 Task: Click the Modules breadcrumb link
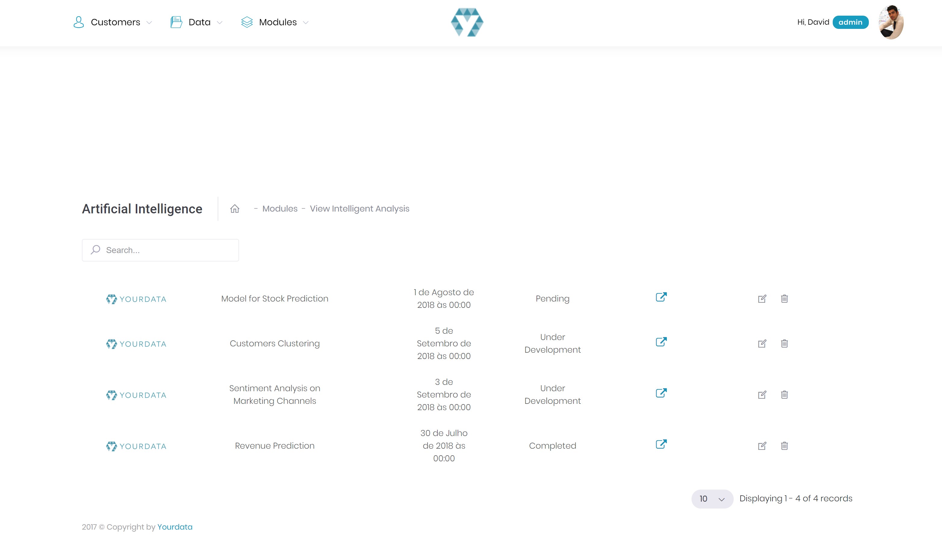(x=280, y=209)
